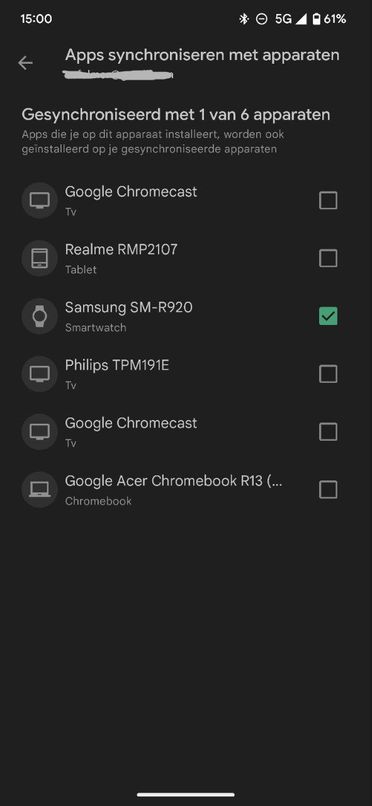Tap the bottom navigation gesture bar
Image resolution: width=372 pixels, height=806 pixels.
[186, 795]
